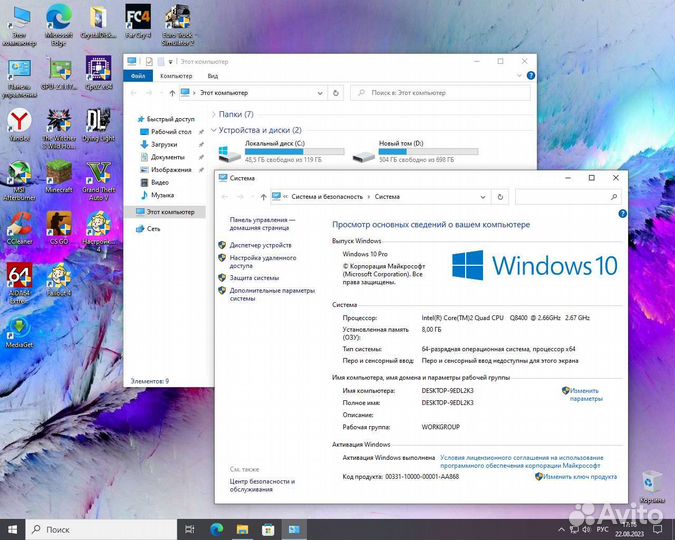
Task: Select the Grand Theft Auto V icon
Action: (99, 181)
